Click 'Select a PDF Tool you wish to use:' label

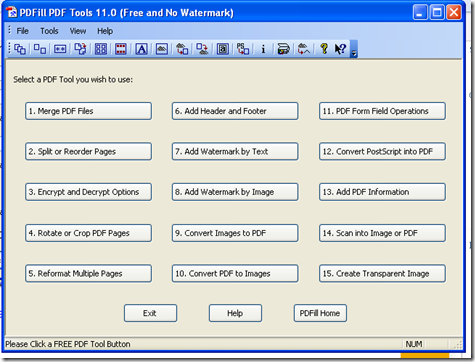(73, 80)
